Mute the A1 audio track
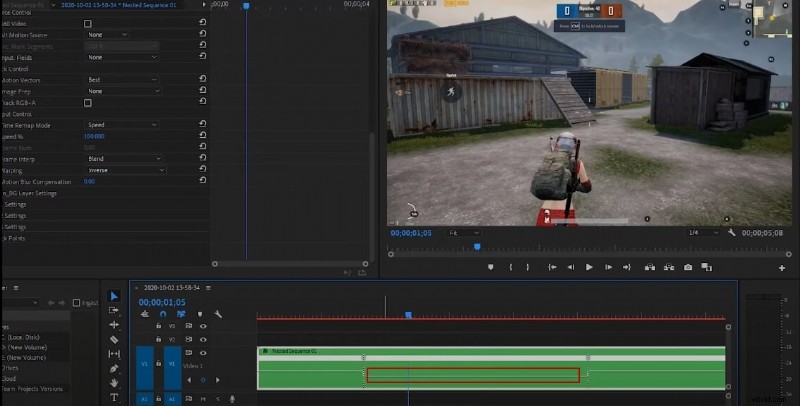The image size is (800, 406). (x=203, y=399)
